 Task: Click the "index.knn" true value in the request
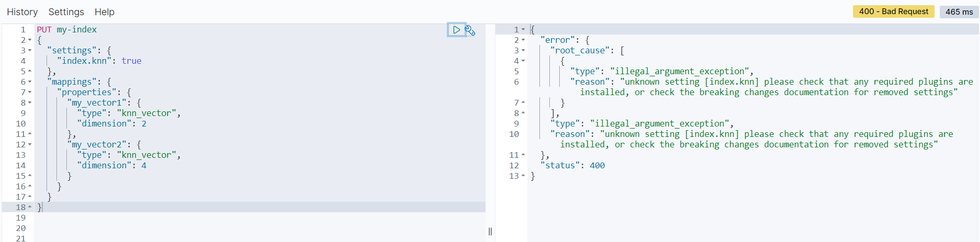(x=131, y=61)
